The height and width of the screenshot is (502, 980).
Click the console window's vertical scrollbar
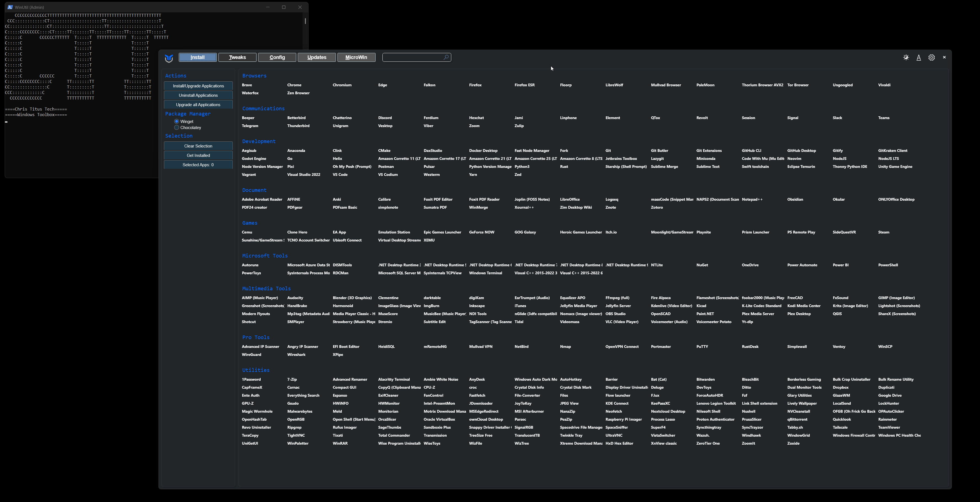305,21
